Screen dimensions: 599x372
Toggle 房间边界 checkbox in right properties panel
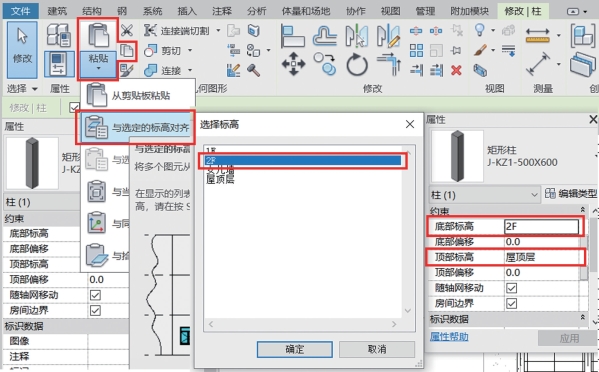(511, 304)
